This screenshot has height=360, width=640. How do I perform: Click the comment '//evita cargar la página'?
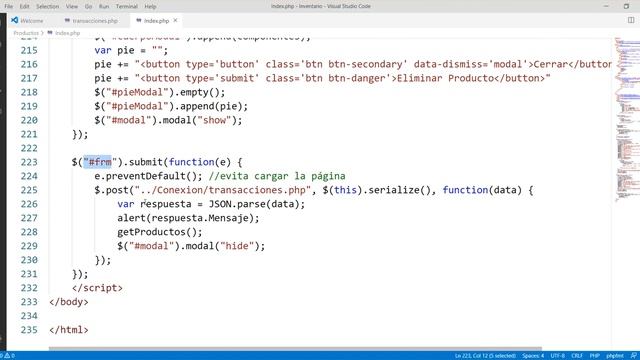277,176
